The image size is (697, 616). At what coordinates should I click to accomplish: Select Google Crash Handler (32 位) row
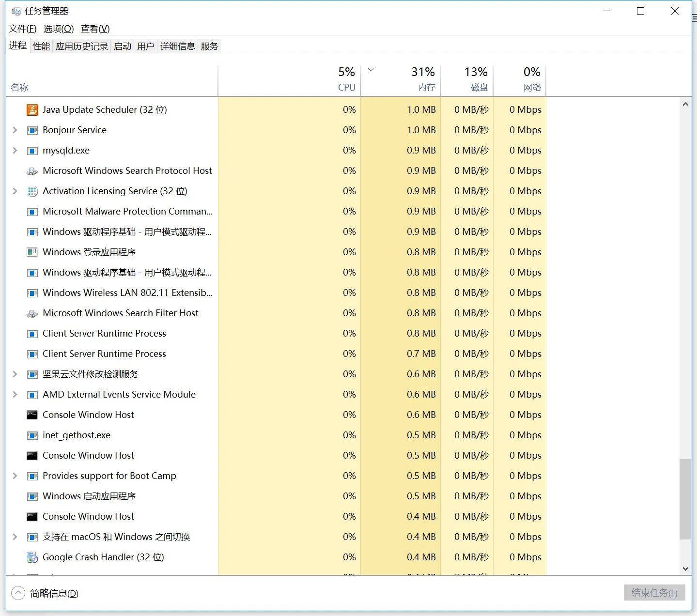pos(276,557)
